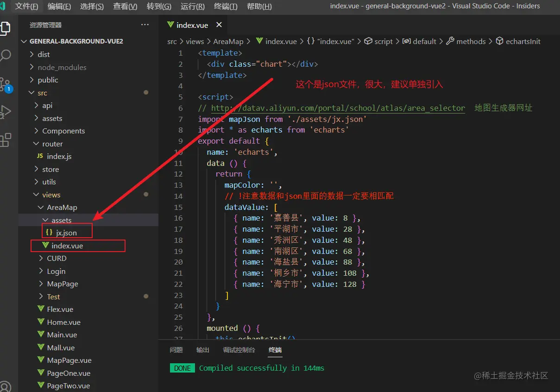Collapse the views folder

pos(37,195)
